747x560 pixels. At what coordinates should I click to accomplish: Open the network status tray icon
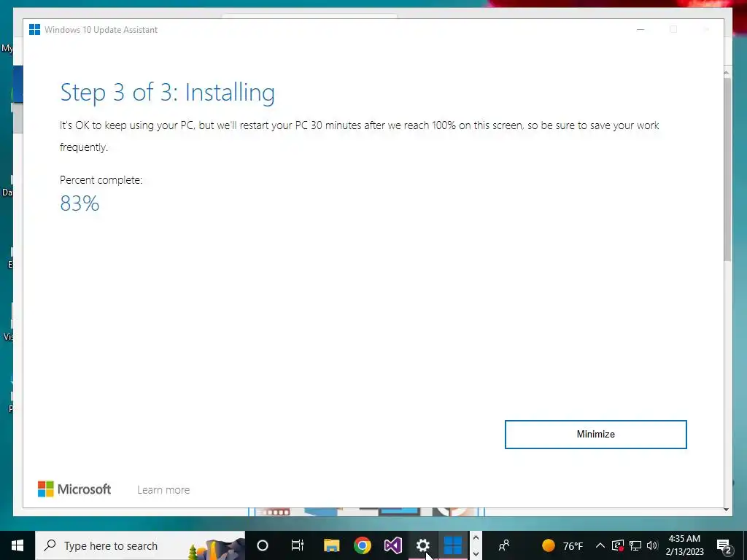[x=635, y=545]
